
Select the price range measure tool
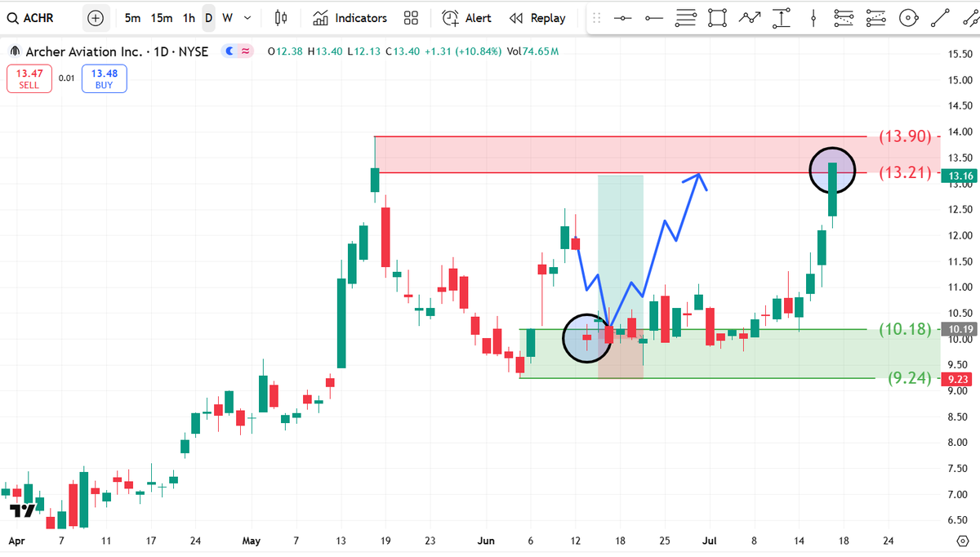pyautogui.click(x=781, y=18)
